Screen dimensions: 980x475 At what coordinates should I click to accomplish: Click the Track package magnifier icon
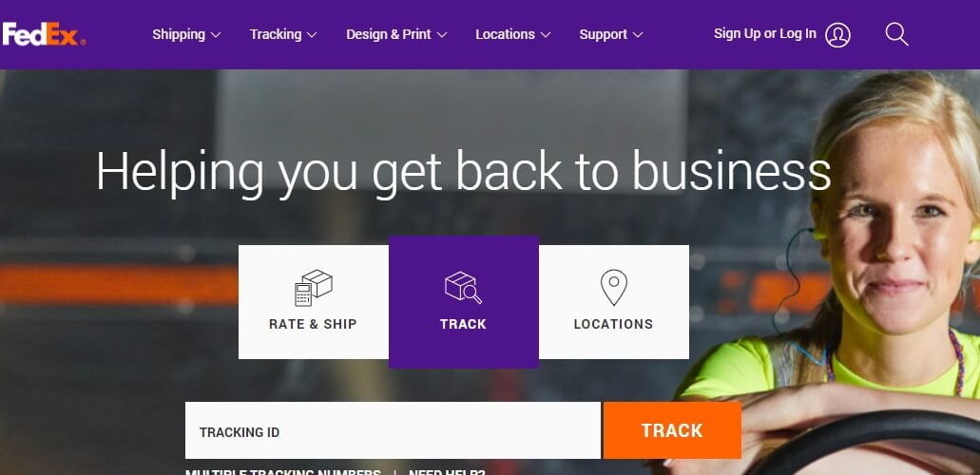point(463,288)
